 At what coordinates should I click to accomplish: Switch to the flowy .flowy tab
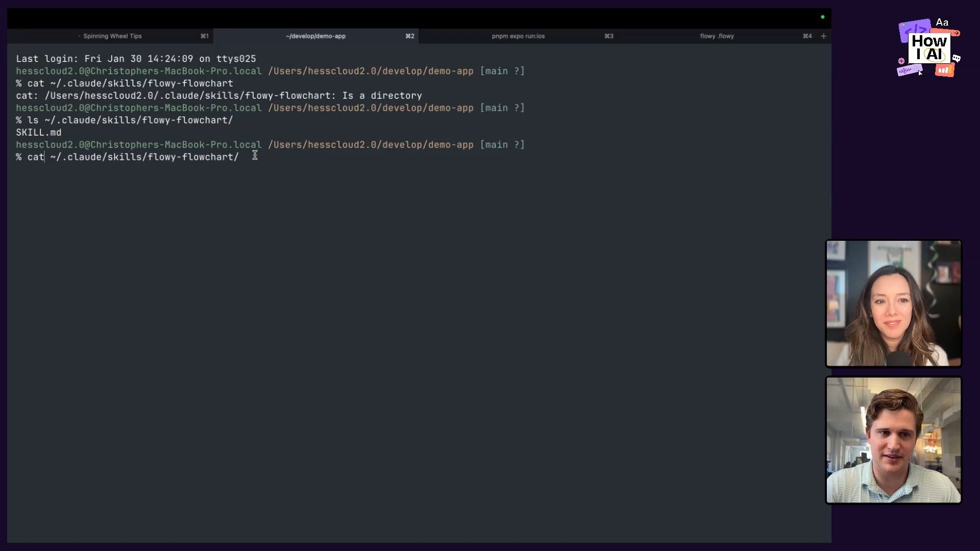[x=717, y=36]
